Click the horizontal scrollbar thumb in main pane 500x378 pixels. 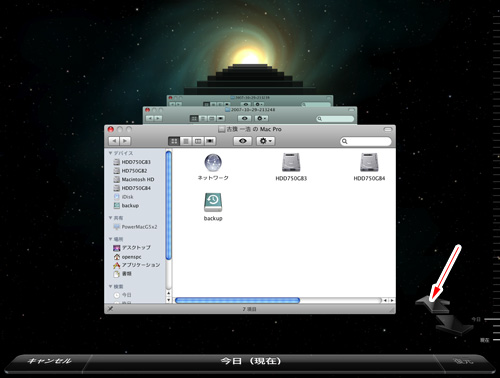tap(237, 300)
